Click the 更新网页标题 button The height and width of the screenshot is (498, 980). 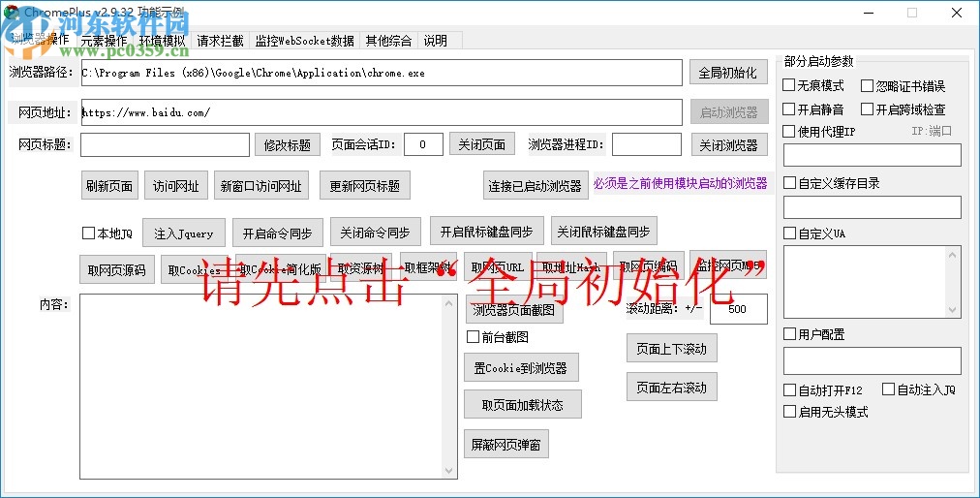click(365, 186)
